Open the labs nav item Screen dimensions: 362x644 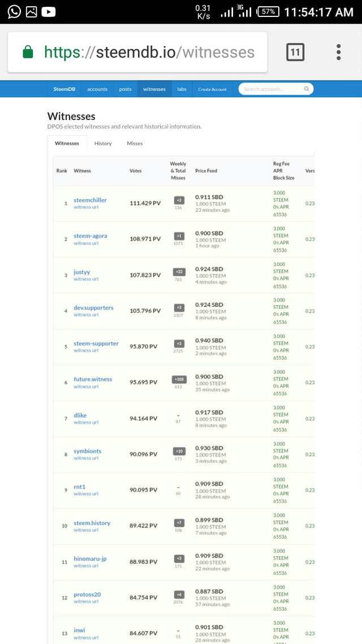(182, 89)
